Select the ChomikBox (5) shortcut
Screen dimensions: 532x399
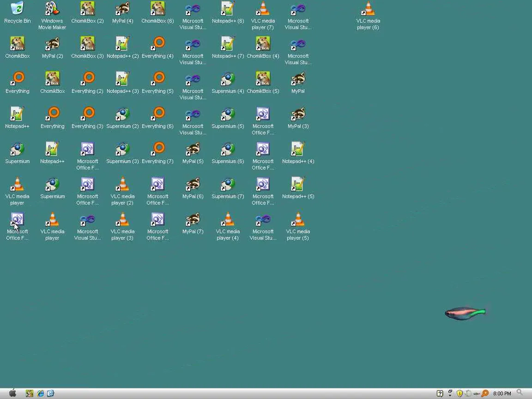click(263, 83)
